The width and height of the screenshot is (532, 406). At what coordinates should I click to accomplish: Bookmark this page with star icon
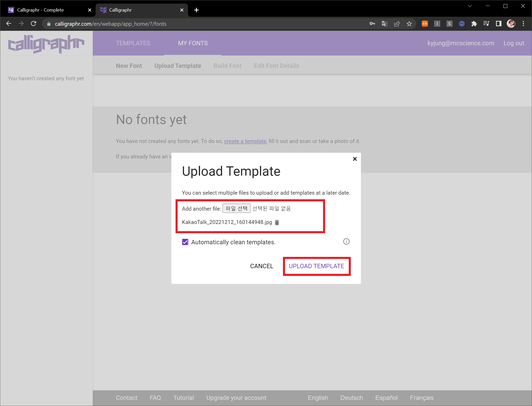(409, 24)
